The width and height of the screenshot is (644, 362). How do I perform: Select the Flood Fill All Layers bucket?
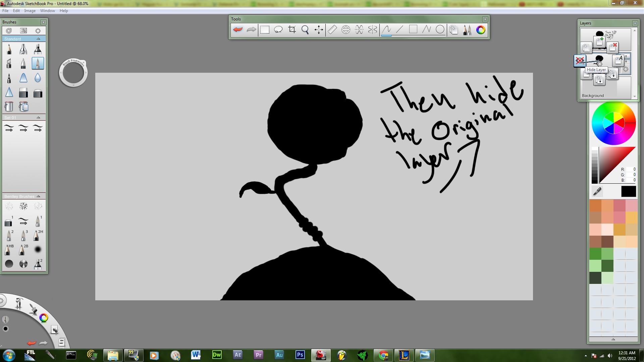click(x=23, y=107)
